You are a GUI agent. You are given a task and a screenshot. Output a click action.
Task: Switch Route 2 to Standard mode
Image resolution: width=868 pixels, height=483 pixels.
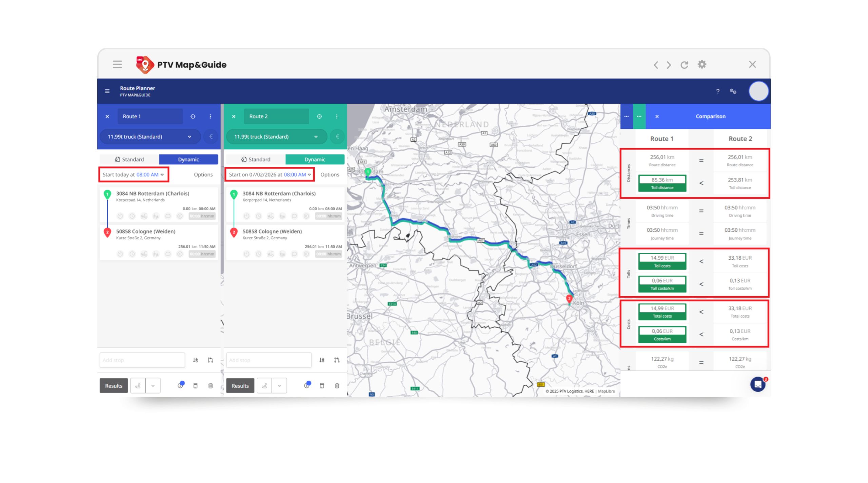pyautogui.click(x=256, y=159)
